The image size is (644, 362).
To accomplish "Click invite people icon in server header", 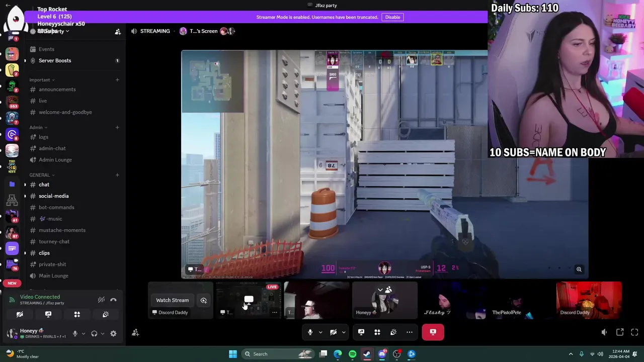I will click(118, 32).
